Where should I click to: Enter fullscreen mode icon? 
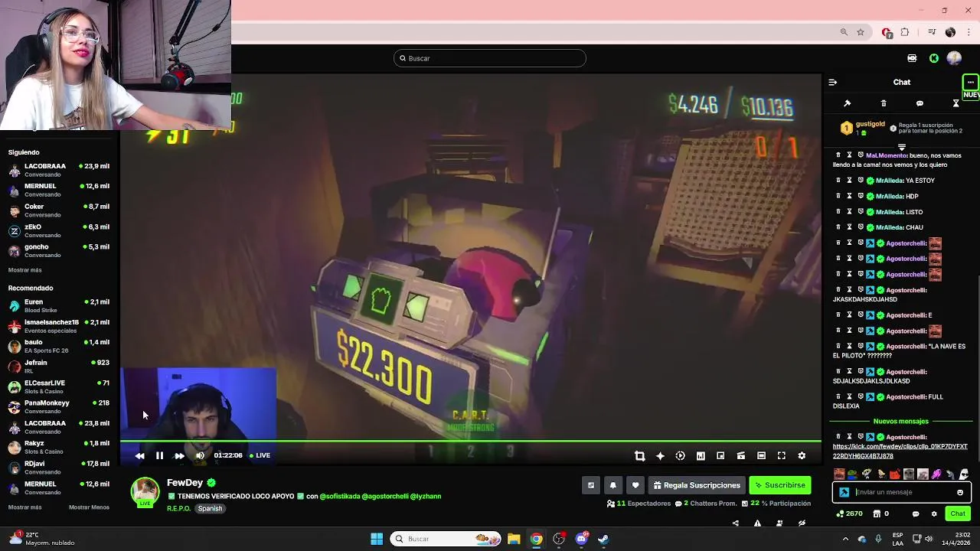coord(781,455)
